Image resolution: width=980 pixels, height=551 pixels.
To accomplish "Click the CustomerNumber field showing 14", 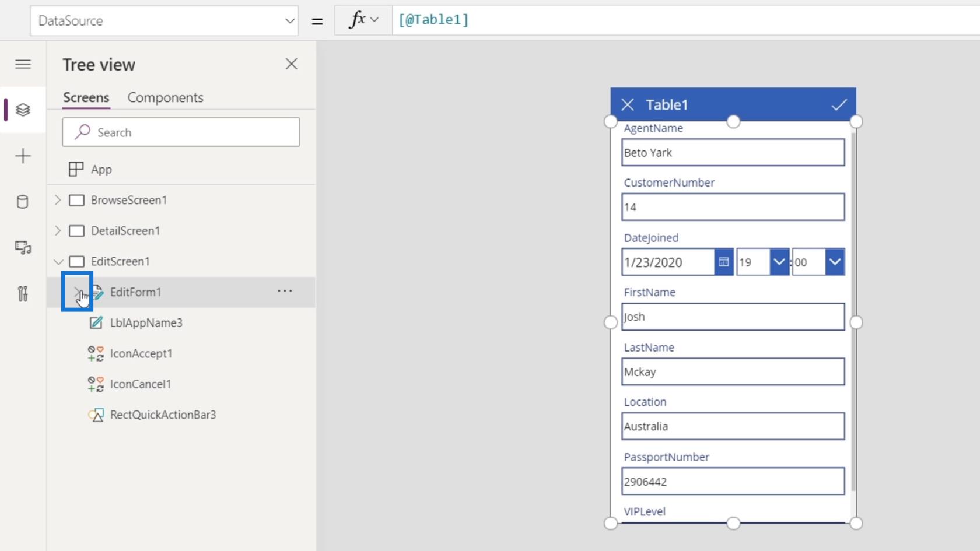I will [733, 207].
